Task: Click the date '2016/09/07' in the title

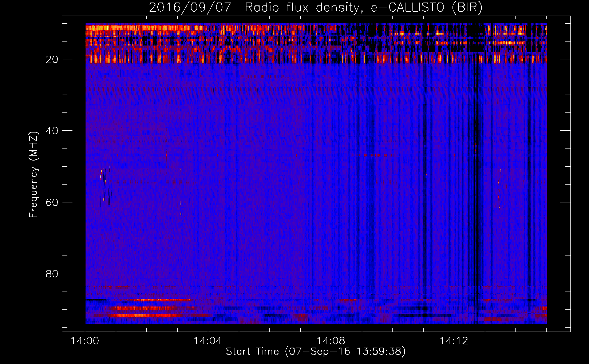Action: pos(190,8)
